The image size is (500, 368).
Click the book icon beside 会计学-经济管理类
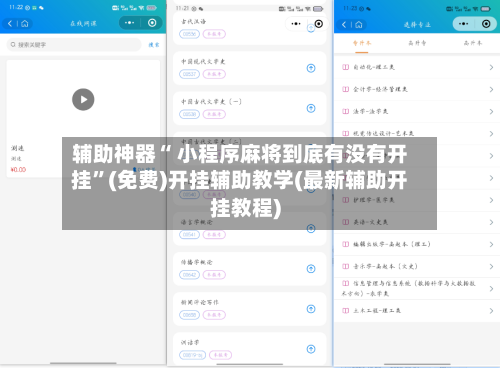click(346, 89)
